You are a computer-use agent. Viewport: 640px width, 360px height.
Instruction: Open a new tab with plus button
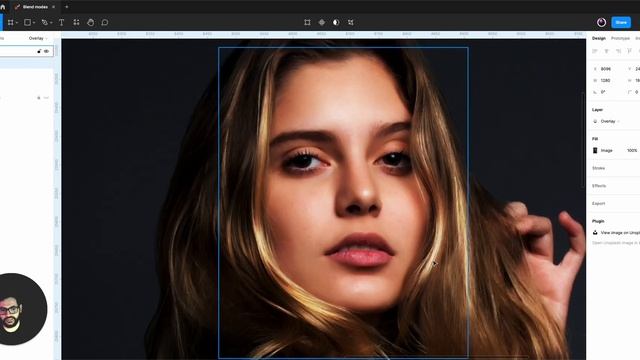(x=67, y=7)
